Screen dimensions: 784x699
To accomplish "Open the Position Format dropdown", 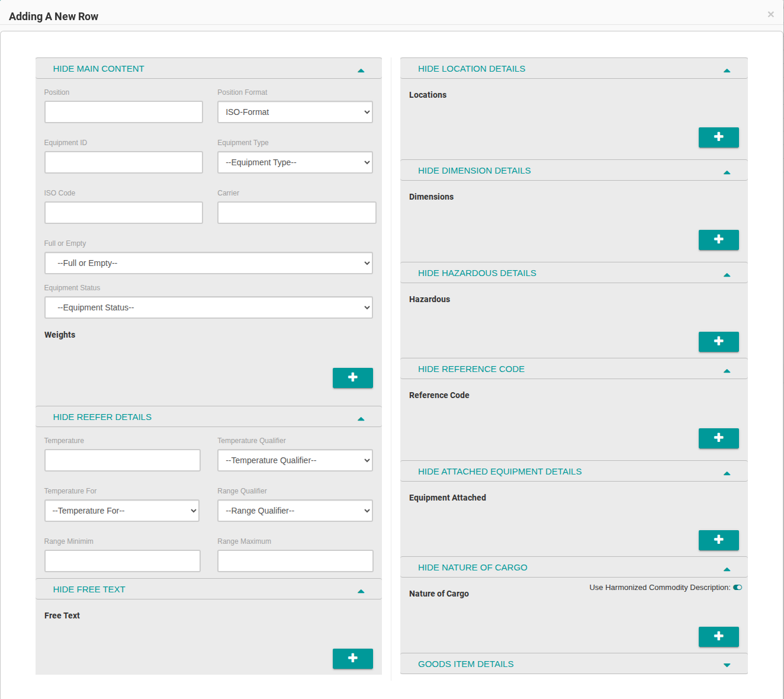I will tap(295, 112).
